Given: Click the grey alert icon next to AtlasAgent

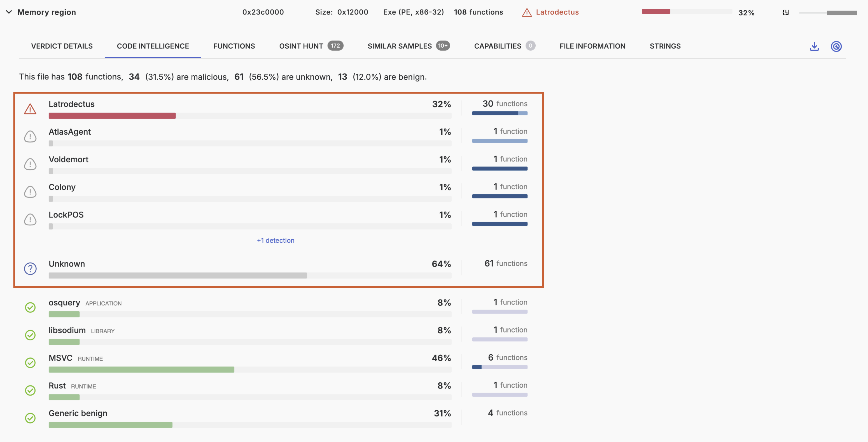Looking at the screenshot, I should [30, 136].
